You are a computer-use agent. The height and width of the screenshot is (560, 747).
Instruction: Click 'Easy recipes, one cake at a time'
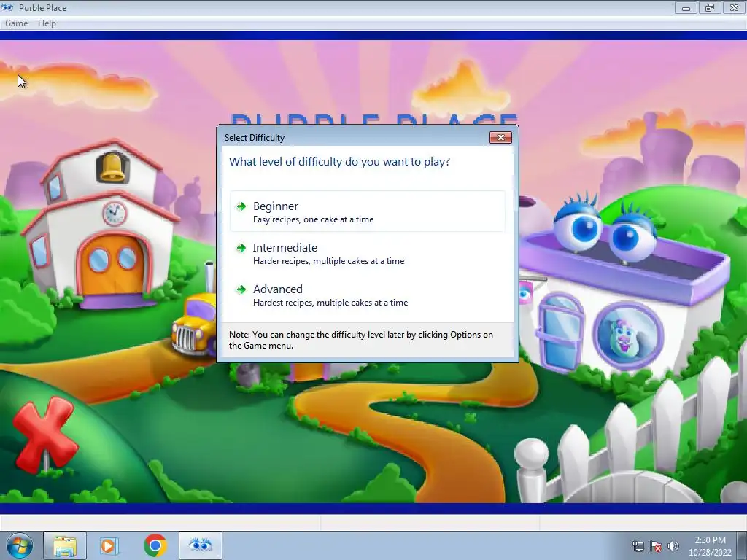pos(313,219)
